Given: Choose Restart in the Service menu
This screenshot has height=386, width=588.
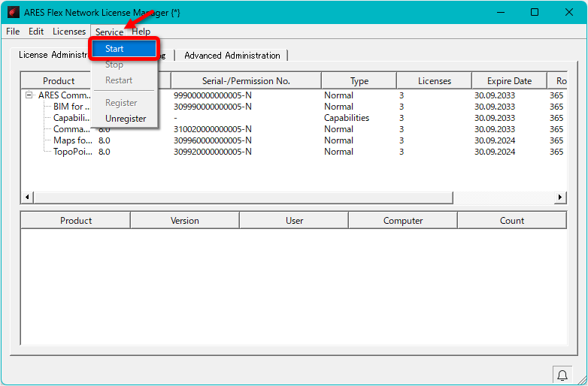Looking at the screenshot, I should point(124,80).
